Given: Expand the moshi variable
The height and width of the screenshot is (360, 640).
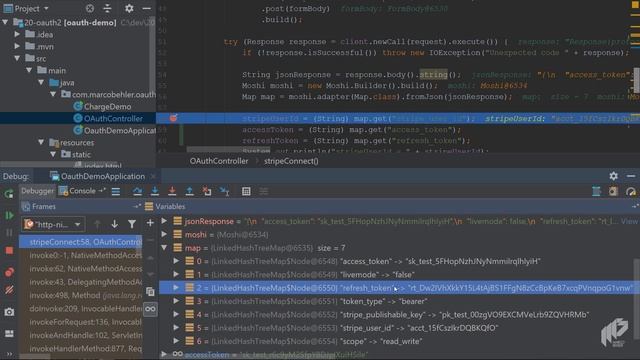Looking at the screenshot, I should tap(164, 234).
